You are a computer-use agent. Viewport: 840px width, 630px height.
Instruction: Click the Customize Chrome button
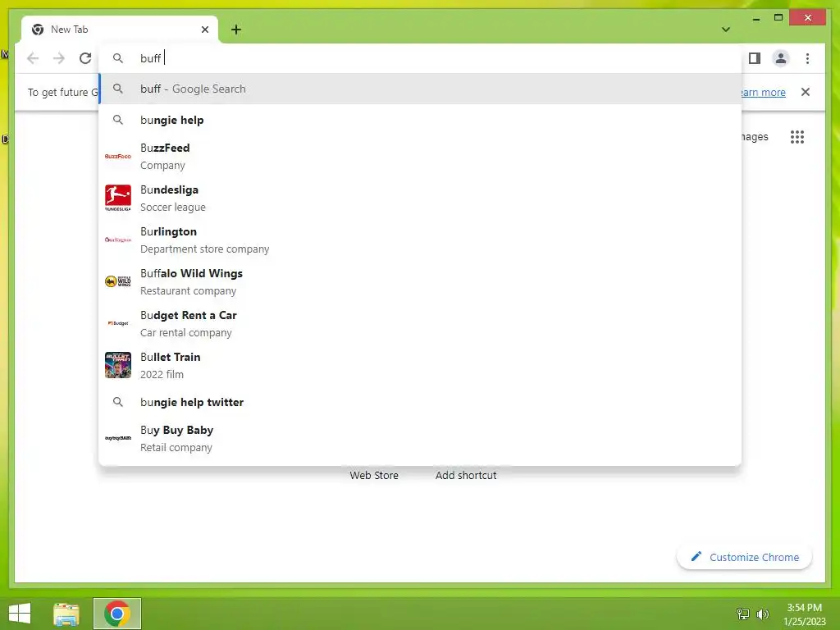pyautogui.click(x=744, y=557)
